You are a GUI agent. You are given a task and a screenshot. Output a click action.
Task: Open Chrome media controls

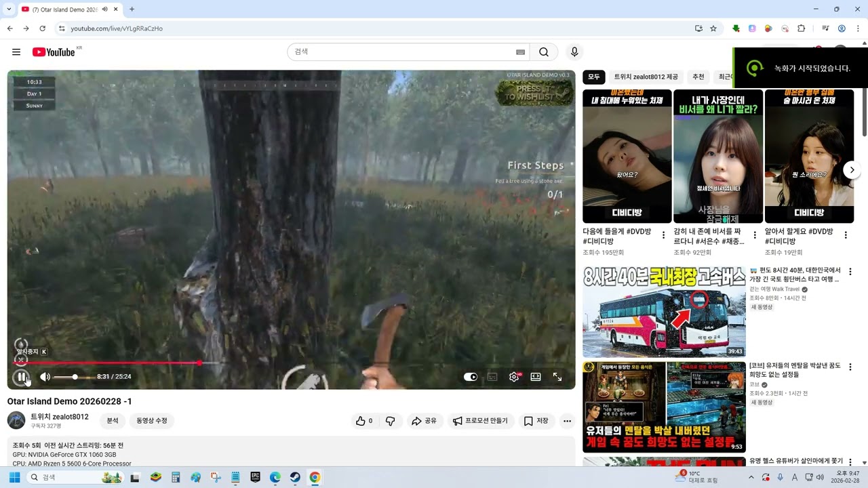tap(825, 28)
